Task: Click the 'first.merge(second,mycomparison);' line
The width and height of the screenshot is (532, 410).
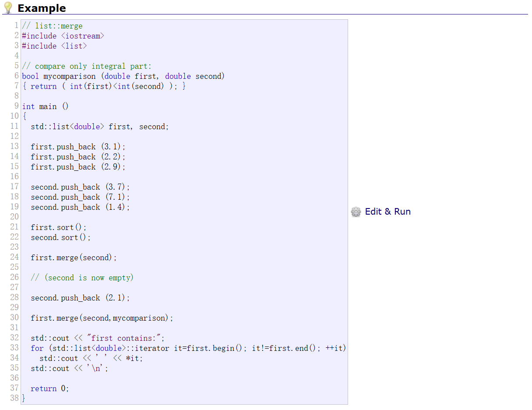Action: click(x=102, y=318)
